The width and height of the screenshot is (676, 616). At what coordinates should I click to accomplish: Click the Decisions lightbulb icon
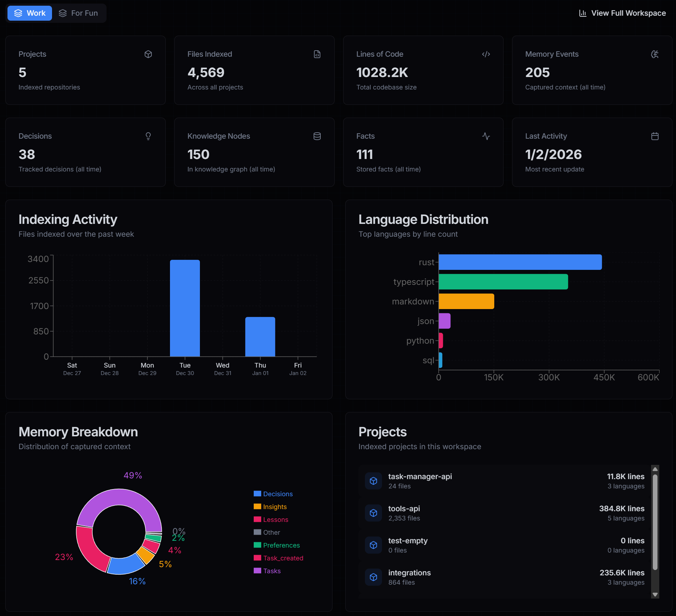click(148, 136)
